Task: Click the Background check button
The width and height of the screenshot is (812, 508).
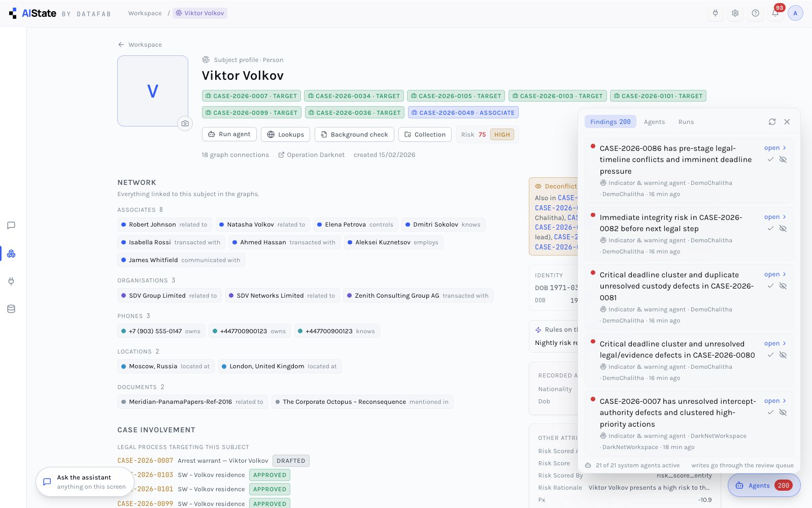Action: coord(354,135)
